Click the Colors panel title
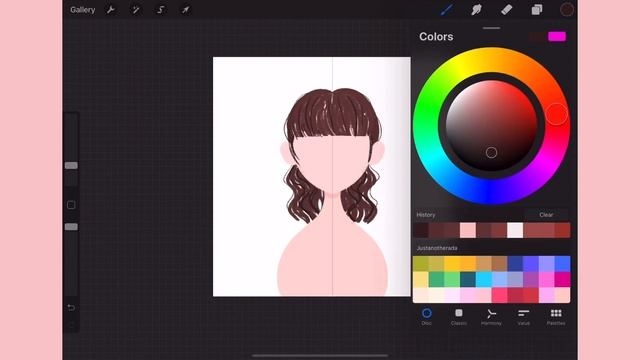Screen dimensions: 640x360 pos(436,37)
